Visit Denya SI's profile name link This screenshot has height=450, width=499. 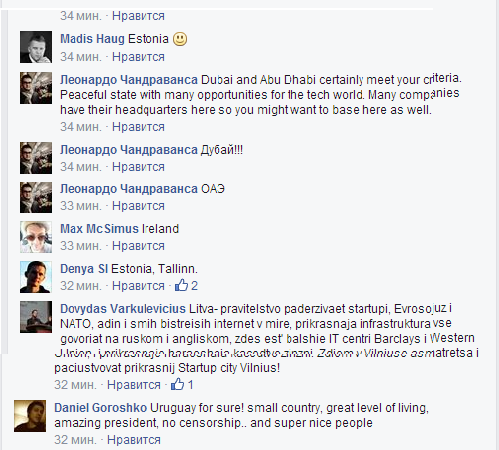pyautogui.click(x=84, y=269)
